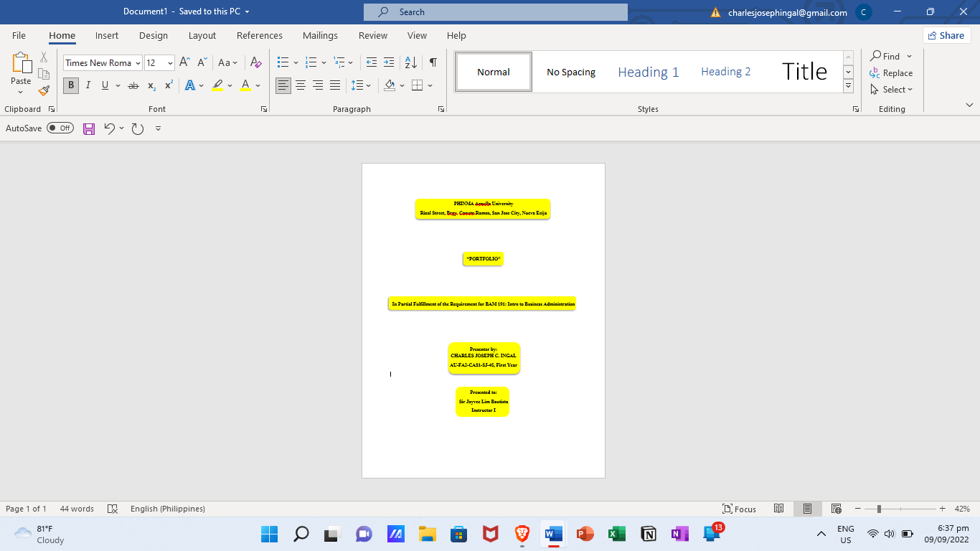Open PowerPoint from the taskbar

tap(585, 534)
